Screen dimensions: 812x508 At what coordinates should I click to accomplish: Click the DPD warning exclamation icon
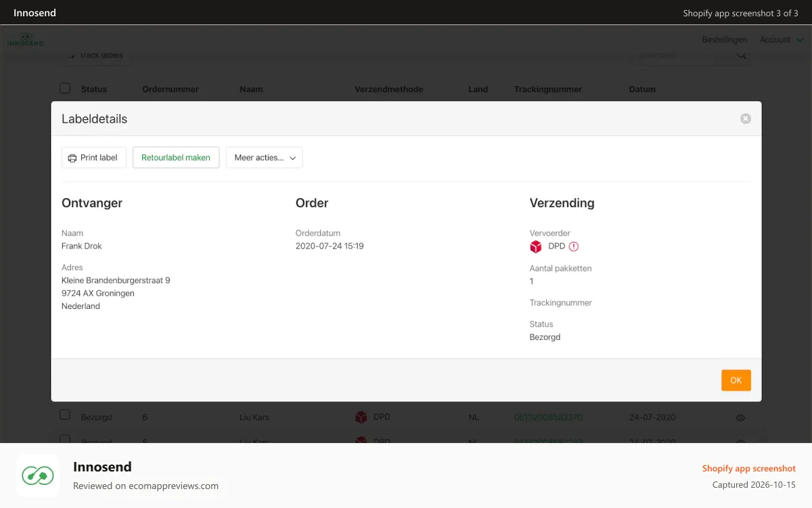pos(574,247)
